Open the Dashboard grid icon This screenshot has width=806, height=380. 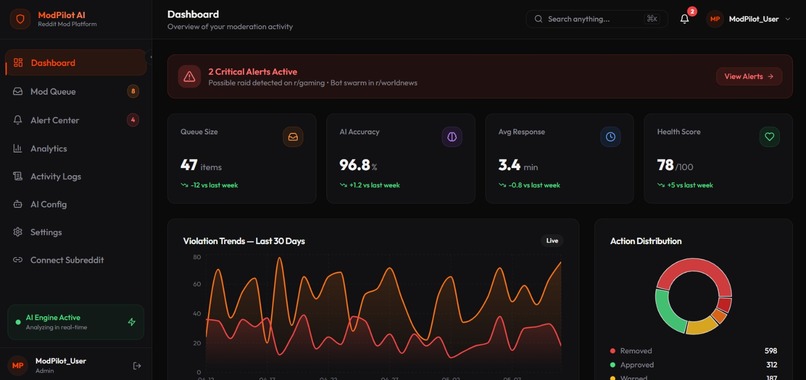click(x=18, y=63)
